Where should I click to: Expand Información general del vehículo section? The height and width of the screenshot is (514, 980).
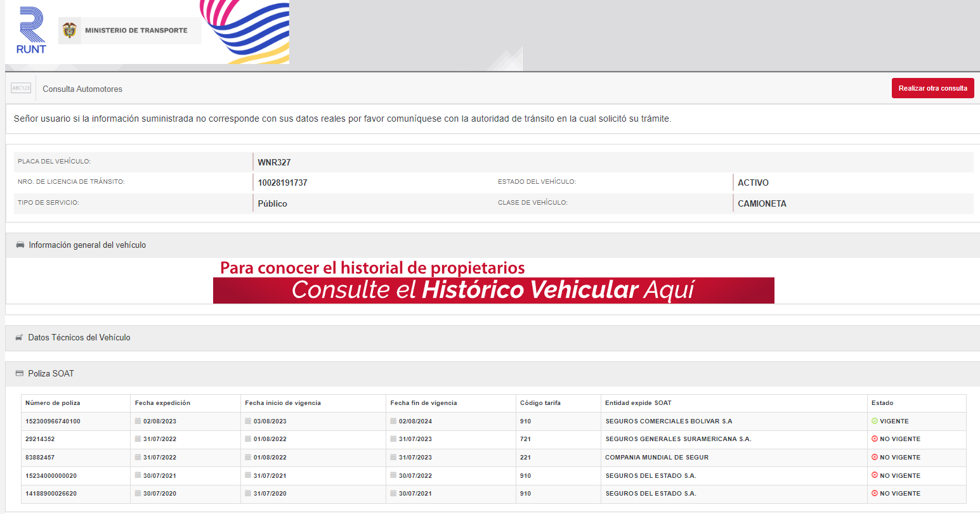tap(88, 245)
